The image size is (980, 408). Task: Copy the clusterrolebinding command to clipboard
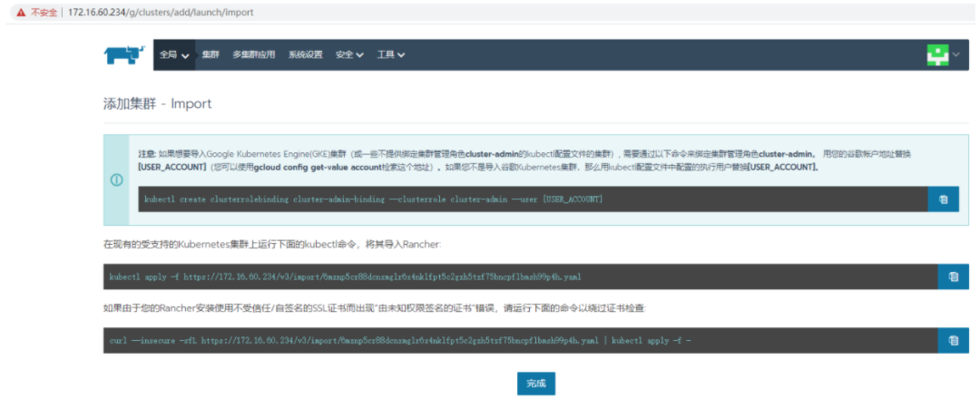(943, 199)
